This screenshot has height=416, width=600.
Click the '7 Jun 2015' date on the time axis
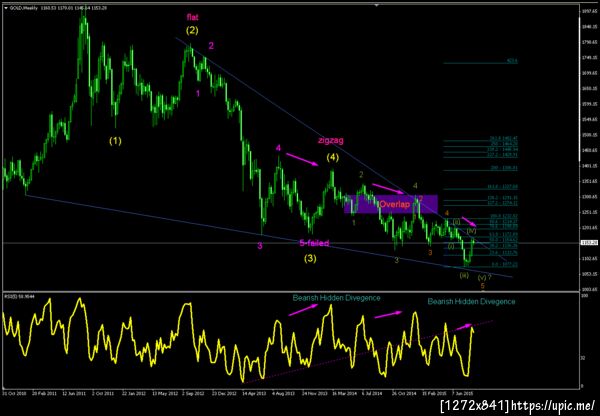click(462, 393)
